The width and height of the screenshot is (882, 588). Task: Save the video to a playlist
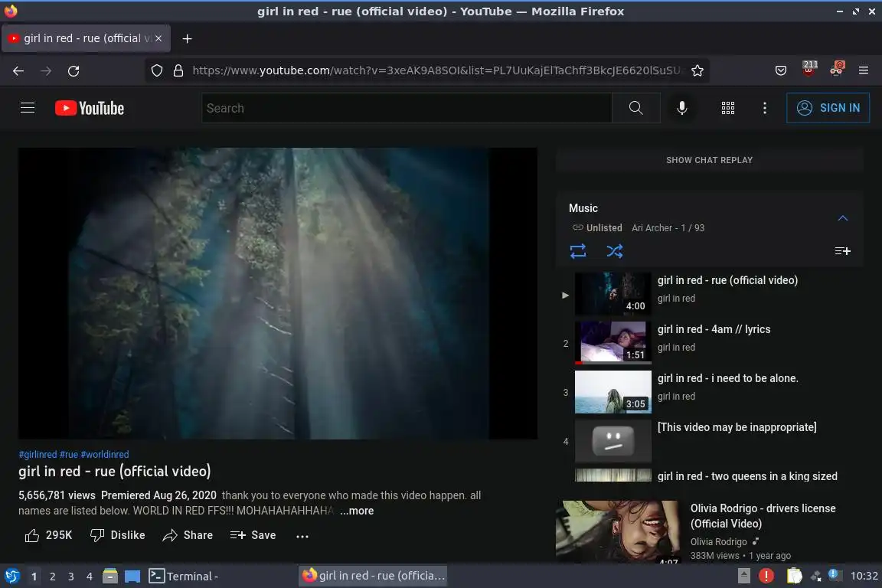point(253,535)
